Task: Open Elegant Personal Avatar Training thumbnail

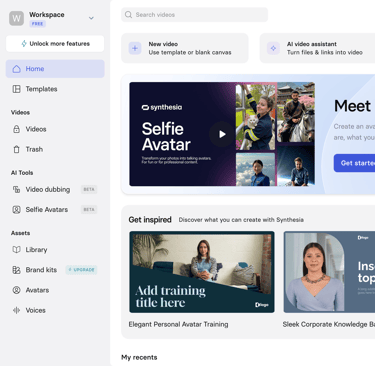Action: [x=202, y=272]
